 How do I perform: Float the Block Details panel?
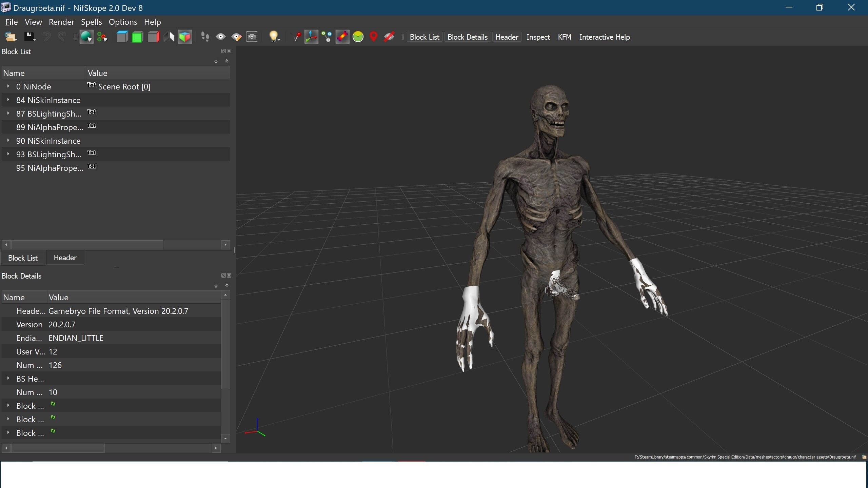[223, 276]
